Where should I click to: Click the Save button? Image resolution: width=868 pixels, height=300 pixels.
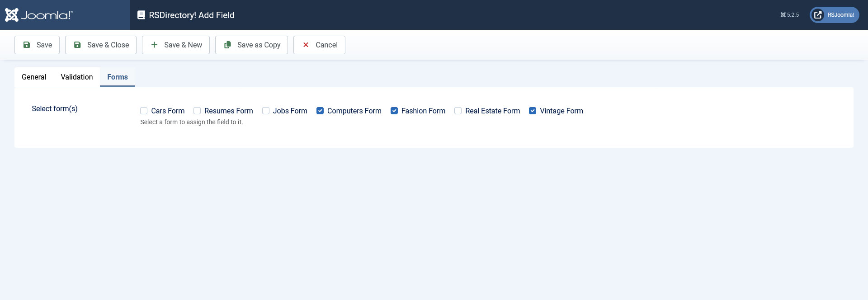click(x=37, y=45)
